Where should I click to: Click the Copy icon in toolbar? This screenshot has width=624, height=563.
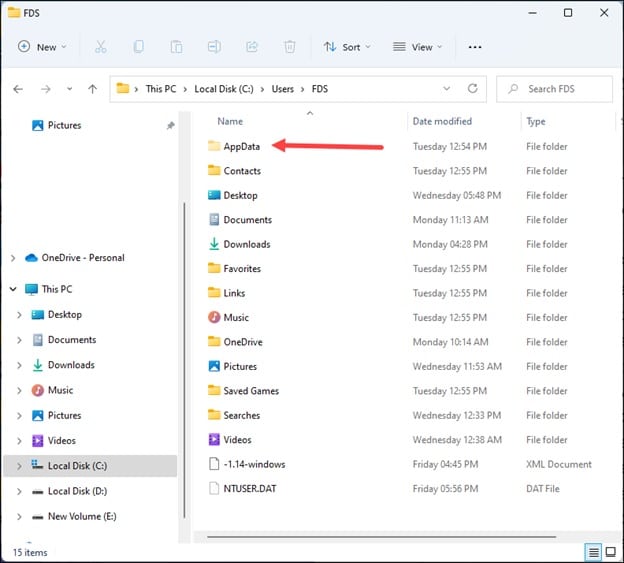138,47
